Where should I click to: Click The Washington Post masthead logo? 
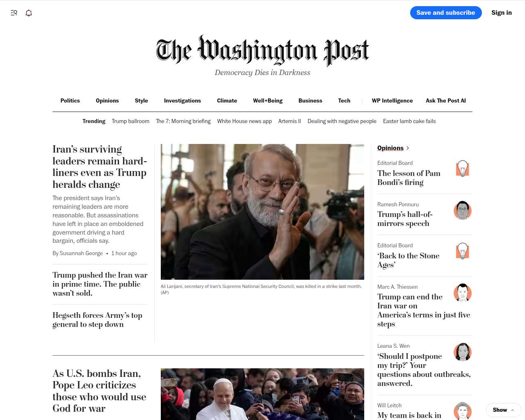tap(262, 51)
